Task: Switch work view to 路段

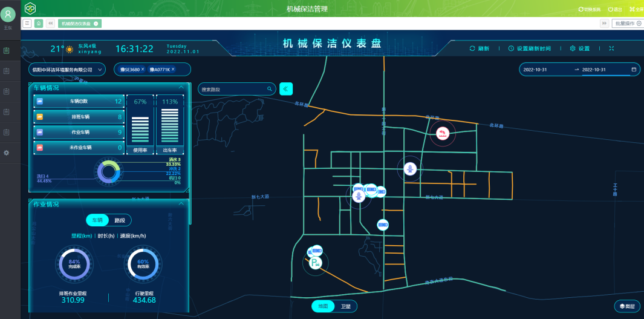Action: tap(120, 220)
